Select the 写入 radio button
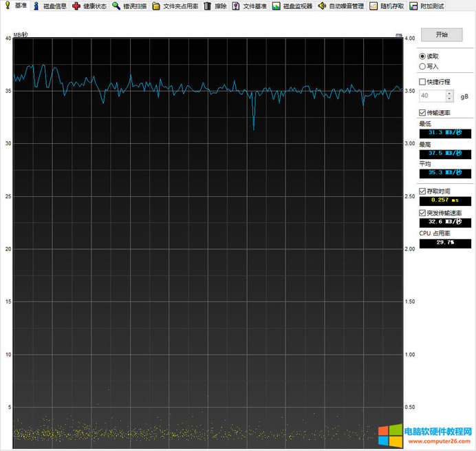Screen dimensions: 476x451 (x=422, y=67)
